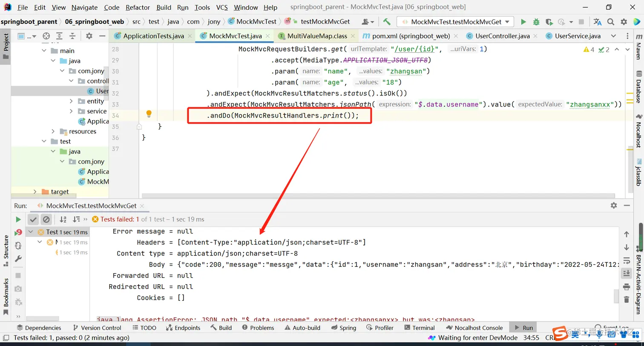This screenshot has width=644, height=346.
Task: Build the project with the hammer icon
Action: (x=387, y=22)
